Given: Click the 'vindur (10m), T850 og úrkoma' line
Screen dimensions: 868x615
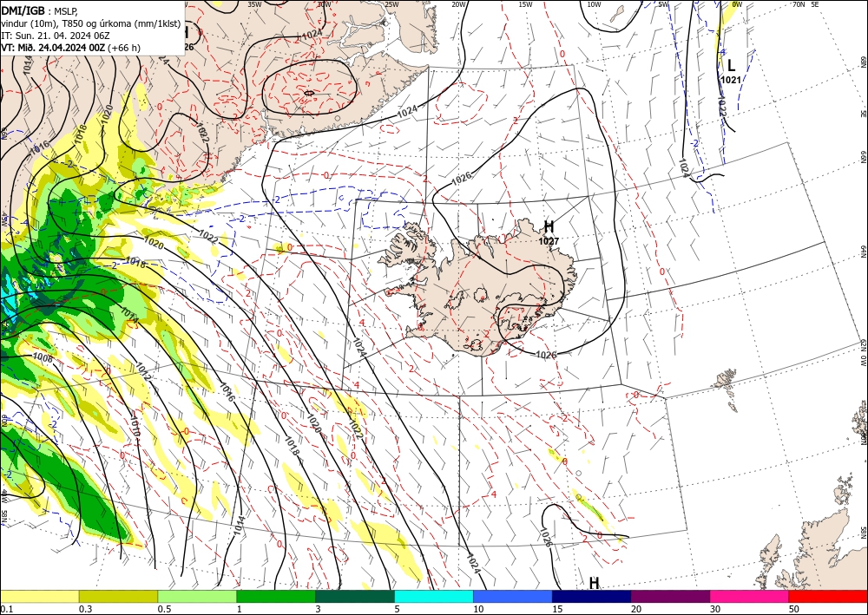Looking at the screenshot, I should click(91, 23).
